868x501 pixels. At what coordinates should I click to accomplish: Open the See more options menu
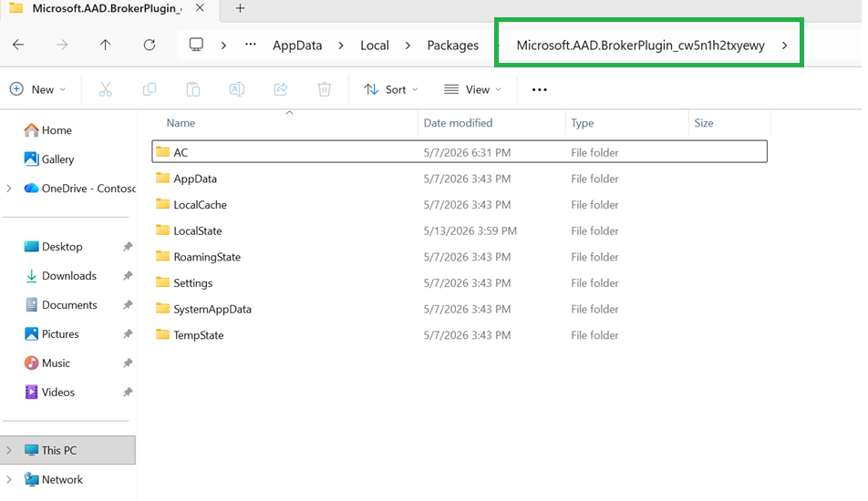(539, 89)
